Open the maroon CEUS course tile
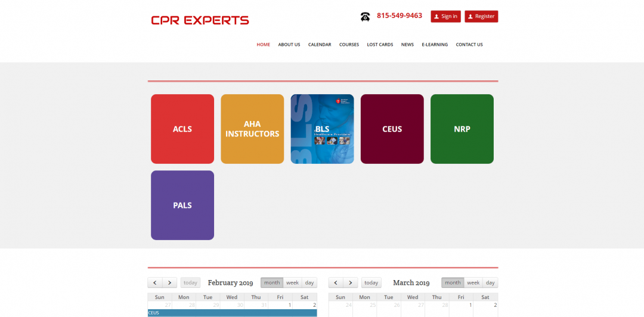644x317 pixels. click(x=392, y=129)
